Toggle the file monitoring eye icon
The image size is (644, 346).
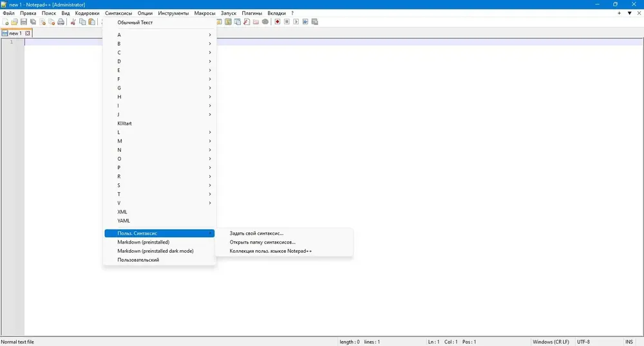point(265,22)
